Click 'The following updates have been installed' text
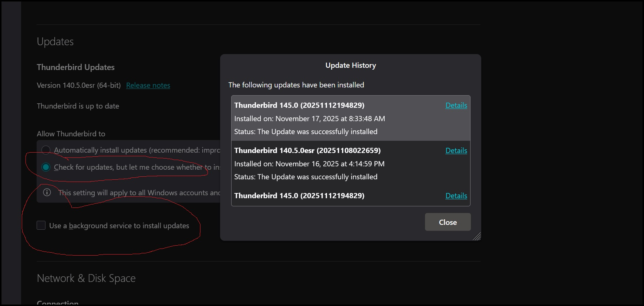This screenshot has height=306, width=644. (296, 85)
